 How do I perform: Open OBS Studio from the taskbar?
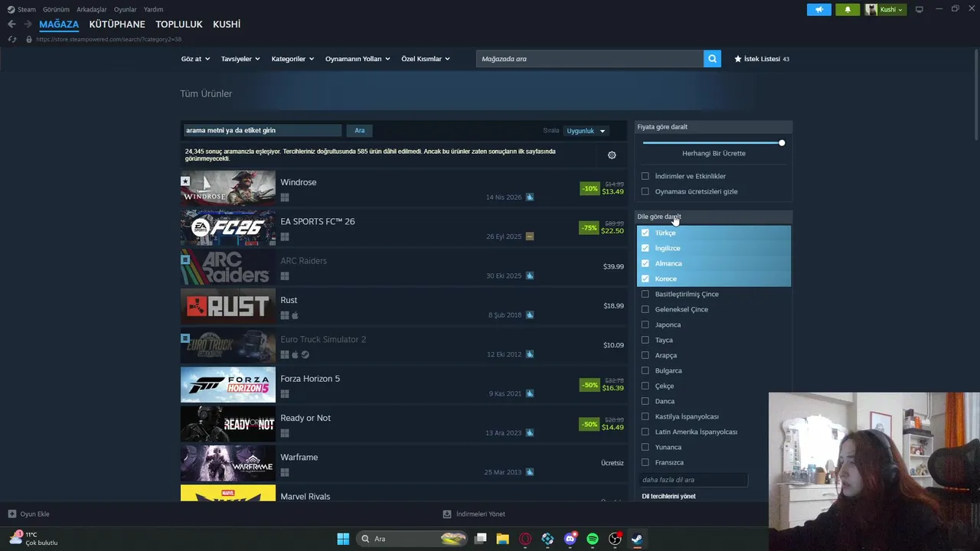click(x=615, y=539)
